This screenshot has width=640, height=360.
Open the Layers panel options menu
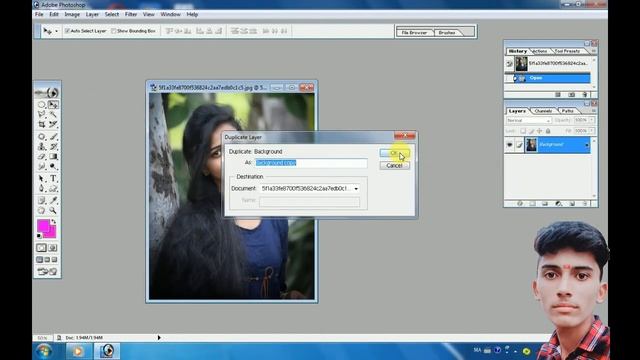(x=593, y=111)
